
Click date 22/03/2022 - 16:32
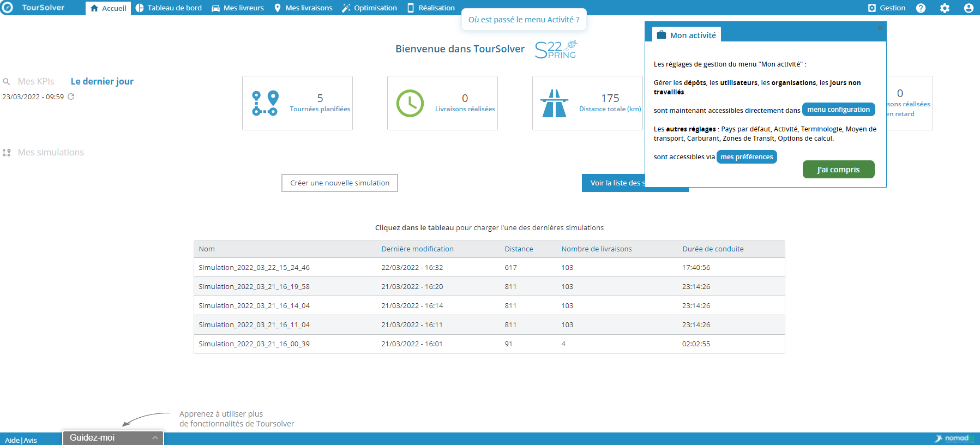(412, 268)
